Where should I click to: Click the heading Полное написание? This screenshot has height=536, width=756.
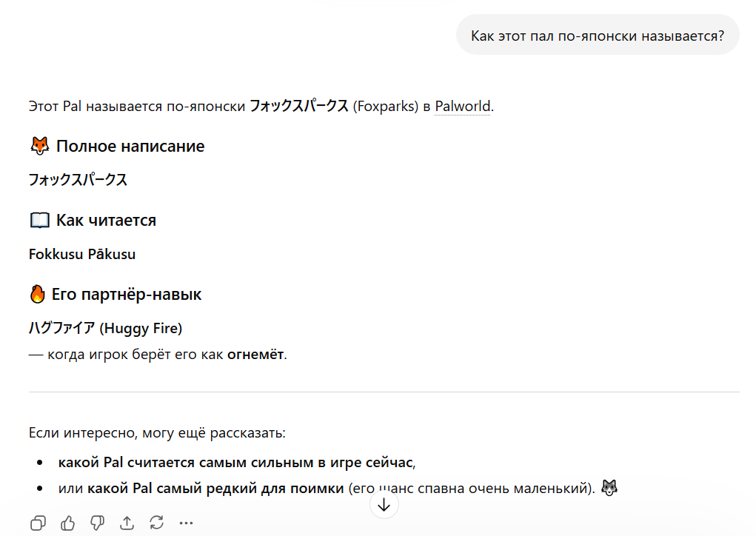tap(130, 146)
